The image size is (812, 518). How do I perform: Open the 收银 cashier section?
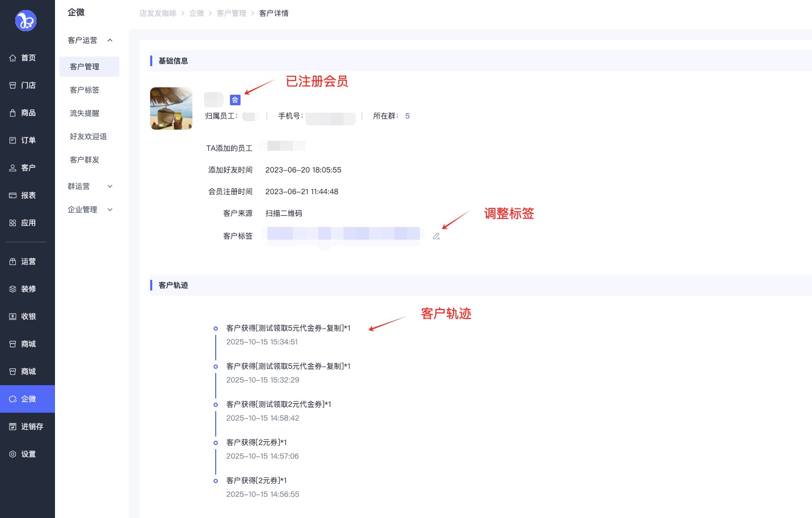22,316
